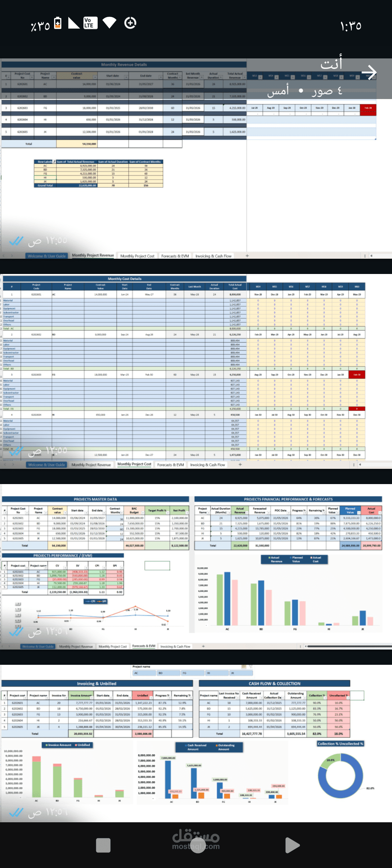Open the Monthly Revenue Details image
This screenshot has width=392, height=868.
(x=196, y=159)
